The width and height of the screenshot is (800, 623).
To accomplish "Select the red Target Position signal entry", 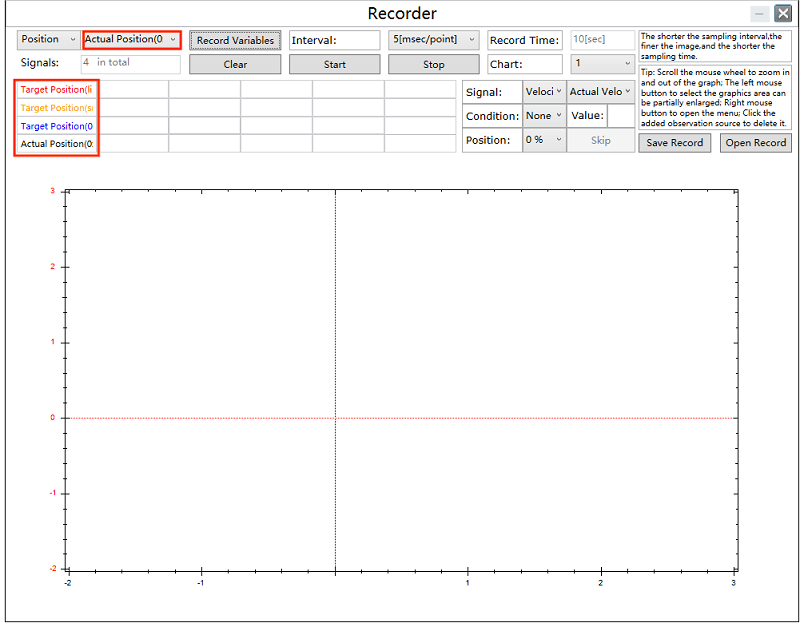I will coord(56,89).
